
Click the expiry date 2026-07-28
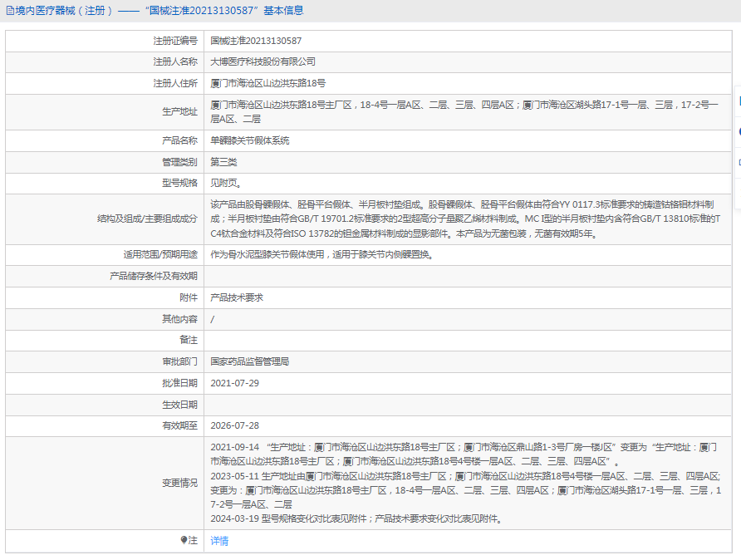pos(235,425)
